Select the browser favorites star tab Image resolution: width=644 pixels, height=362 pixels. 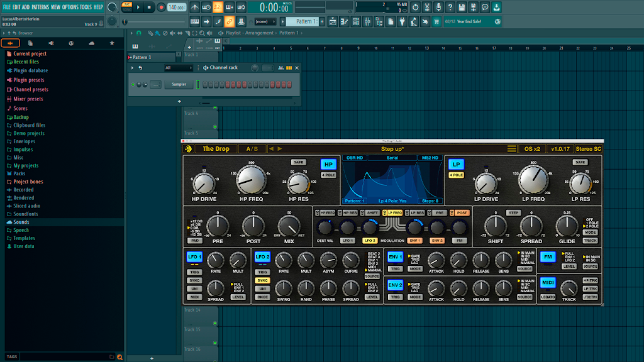click(112, 43)
